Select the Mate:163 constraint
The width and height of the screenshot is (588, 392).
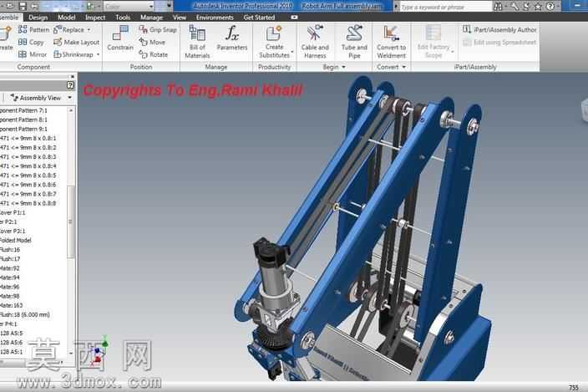tap(11, 306)
